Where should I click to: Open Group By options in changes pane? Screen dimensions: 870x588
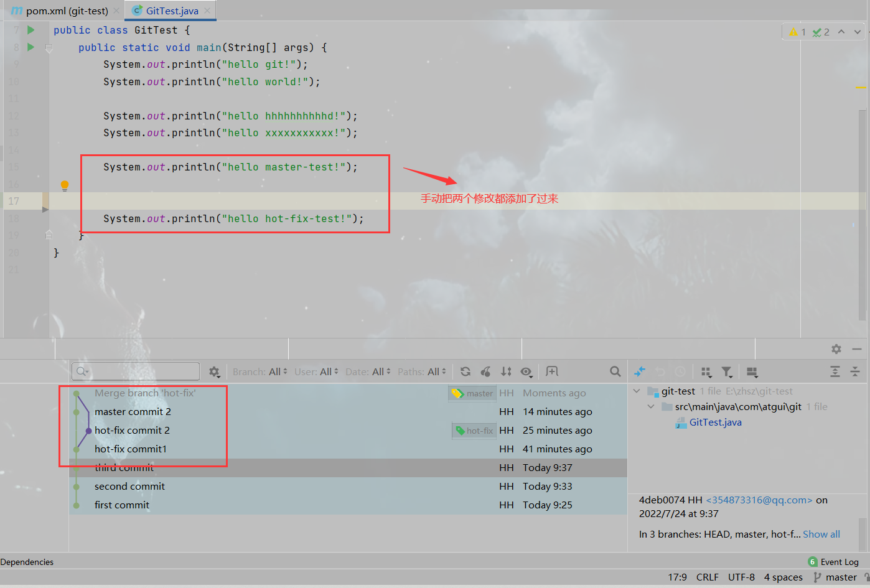[706, 371]
